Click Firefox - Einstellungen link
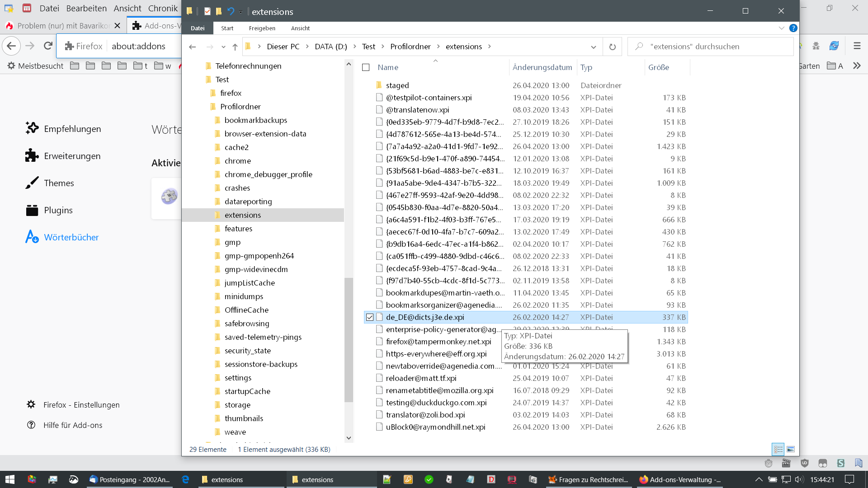This screenshot has width=868, height=488. (81, 405)
